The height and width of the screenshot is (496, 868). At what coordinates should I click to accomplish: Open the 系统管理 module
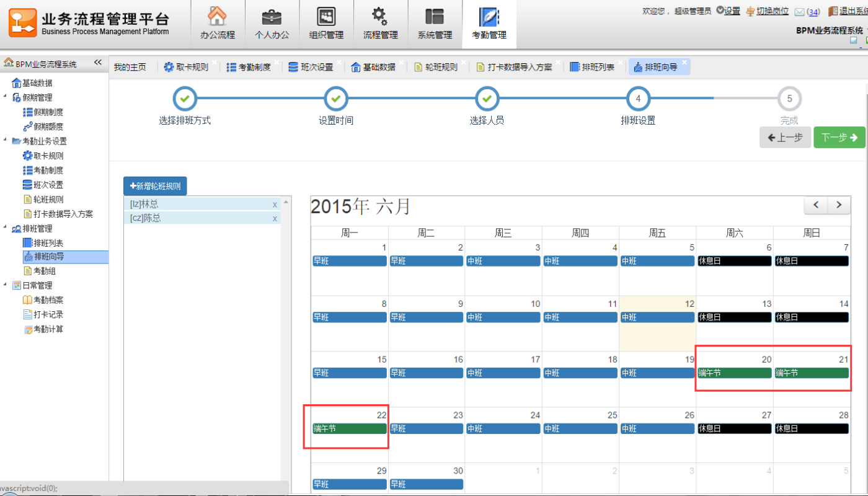tap(435, 24)
